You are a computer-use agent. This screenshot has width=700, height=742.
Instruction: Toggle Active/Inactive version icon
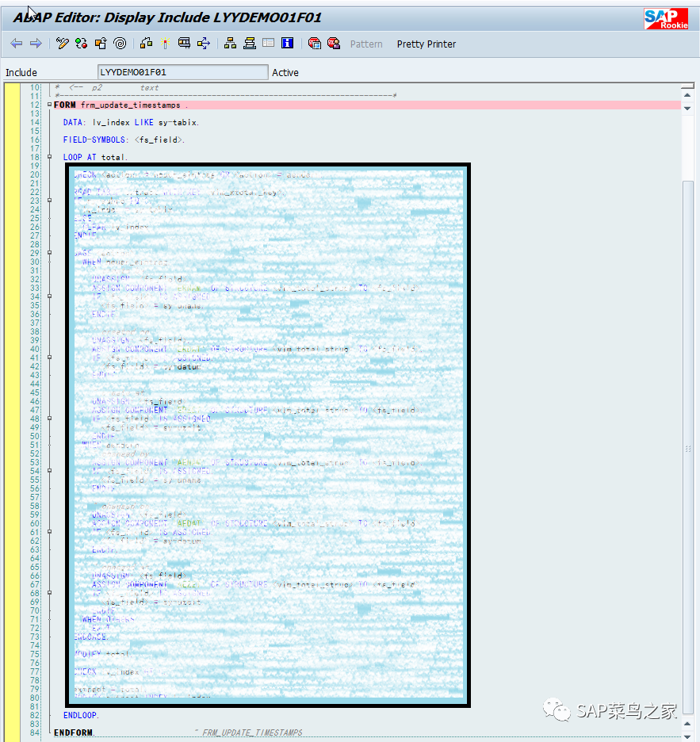82,44
